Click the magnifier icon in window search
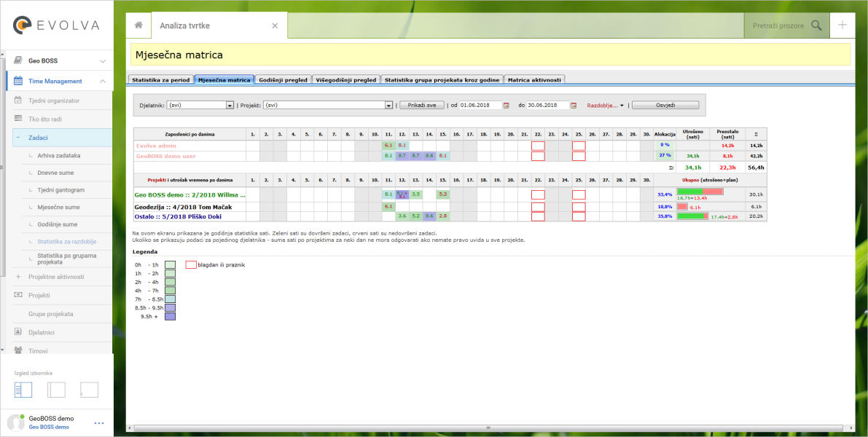Image resolution: width=868 pixels, height=437 pixels. pos(816,25)
